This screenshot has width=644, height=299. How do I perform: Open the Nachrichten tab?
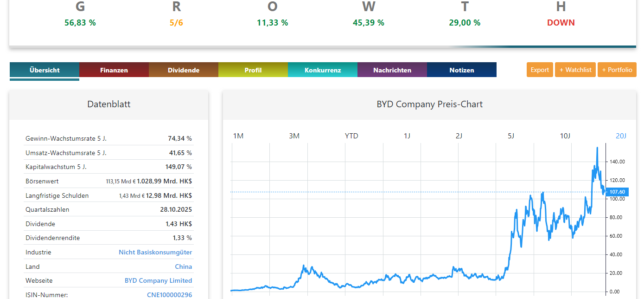pyautogui.click(x=392, y=70)
